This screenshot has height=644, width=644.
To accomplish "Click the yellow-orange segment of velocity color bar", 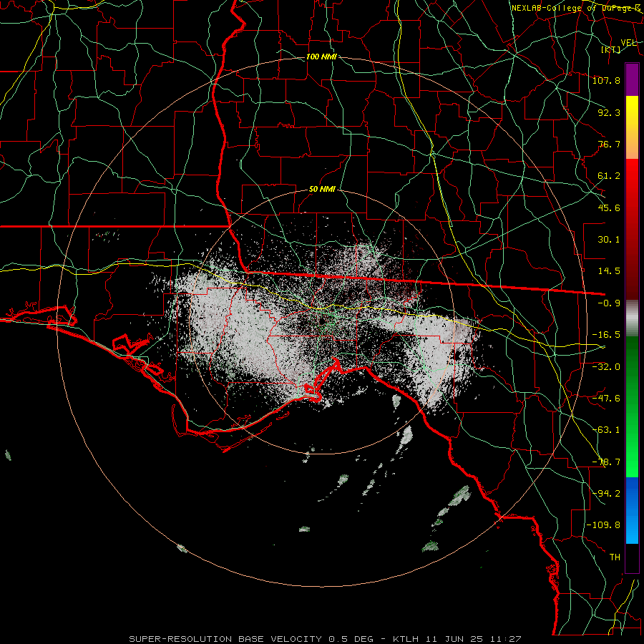I will click(632, 127).
